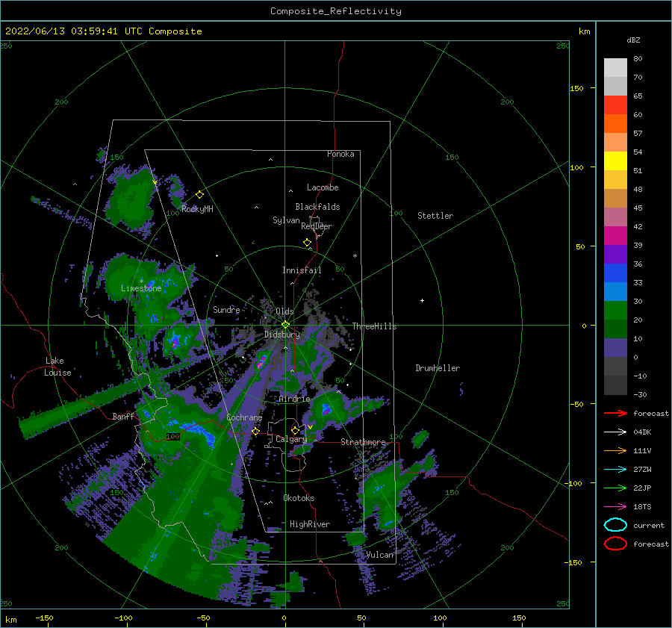This screenshot has height=628, width=672.
Task: Select yellow diamond marker near Cochrane
Action: click(256, 431)
